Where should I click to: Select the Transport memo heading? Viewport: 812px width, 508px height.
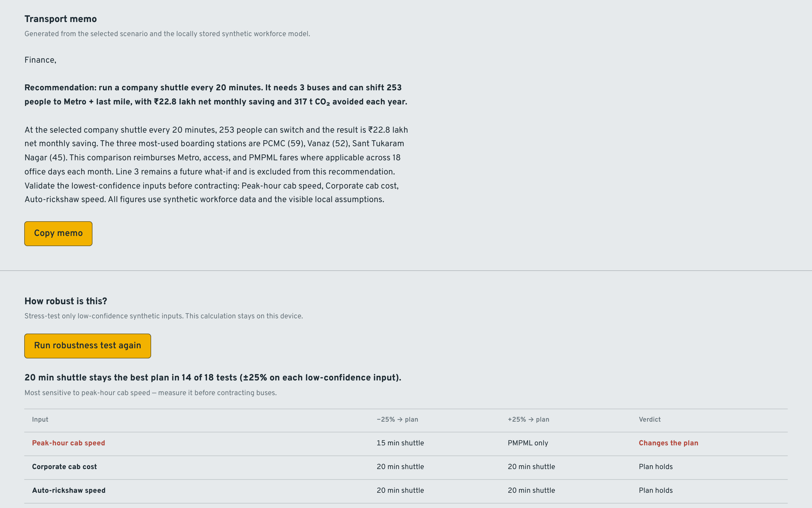[x=61, y=19]
